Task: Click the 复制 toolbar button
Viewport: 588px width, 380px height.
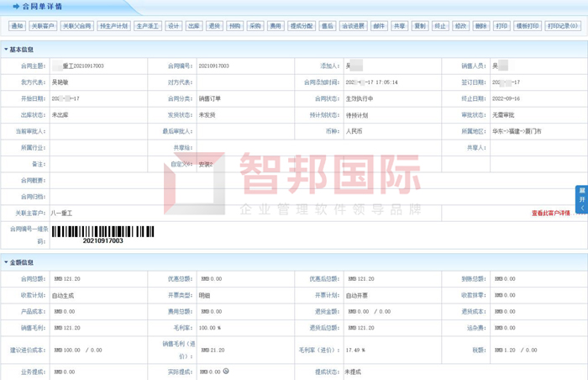Action: [x=420, y=26]
